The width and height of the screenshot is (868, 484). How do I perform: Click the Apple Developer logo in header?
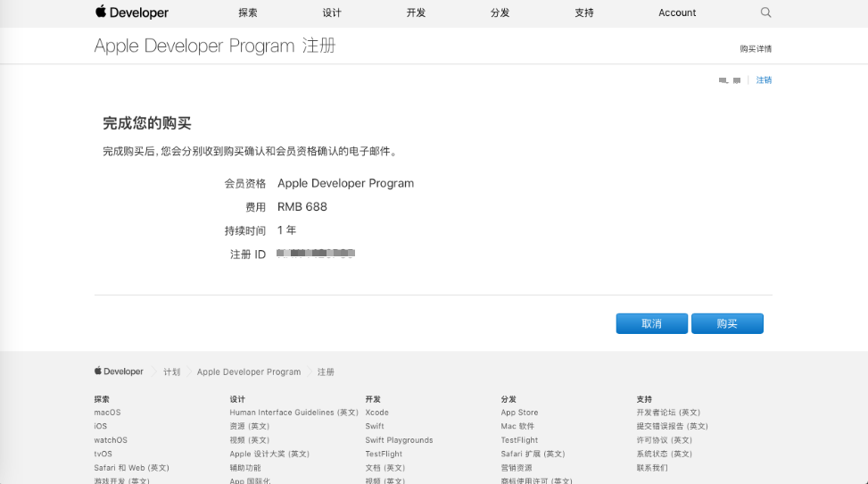coord(132,13)
